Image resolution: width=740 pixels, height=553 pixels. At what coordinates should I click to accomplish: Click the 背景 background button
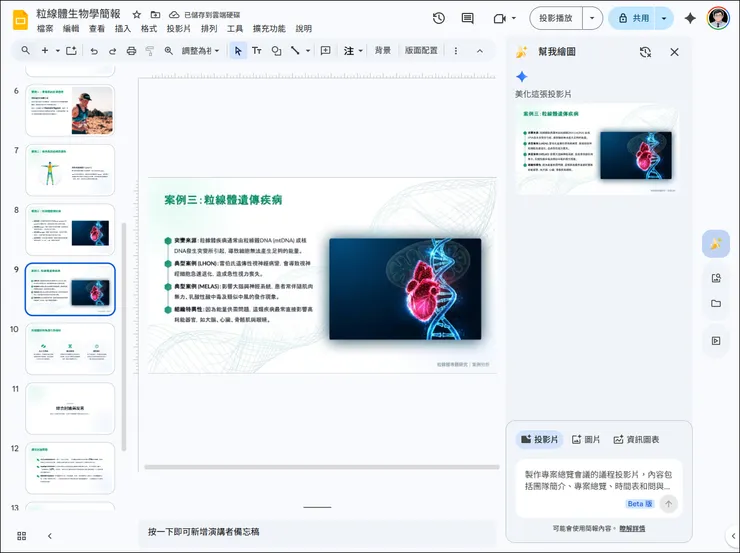click(x=383, y=50)
